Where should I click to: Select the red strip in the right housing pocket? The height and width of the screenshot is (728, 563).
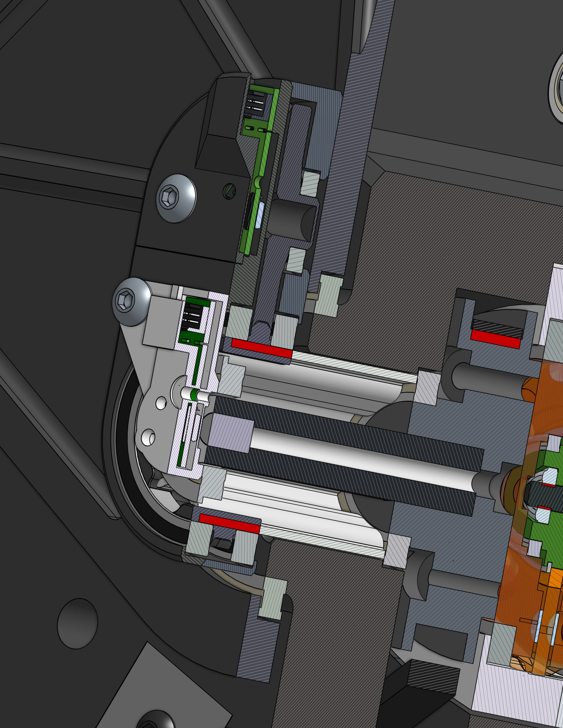tap(496, 339)
